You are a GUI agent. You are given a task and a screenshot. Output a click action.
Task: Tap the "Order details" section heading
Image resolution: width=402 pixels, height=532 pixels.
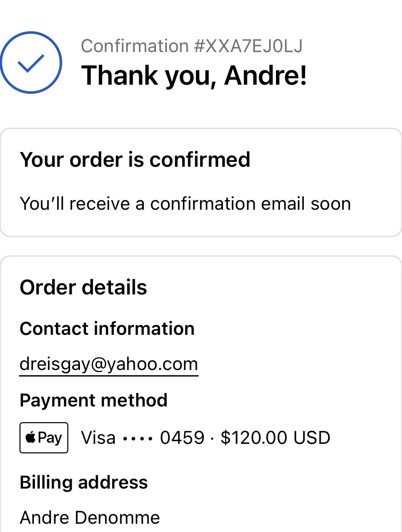tap(83, 287)
